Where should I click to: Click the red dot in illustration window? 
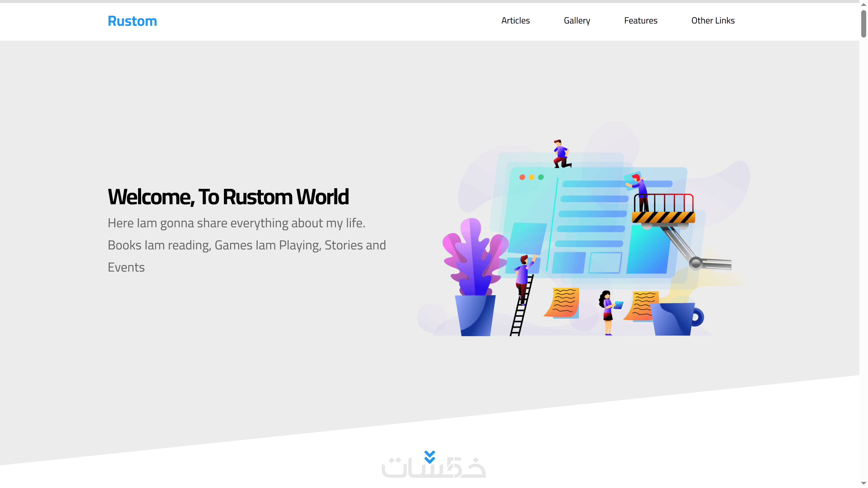click(522, 177)
